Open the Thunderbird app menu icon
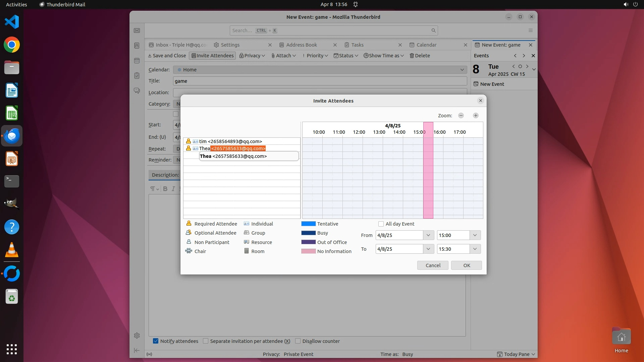 (530, 31)
